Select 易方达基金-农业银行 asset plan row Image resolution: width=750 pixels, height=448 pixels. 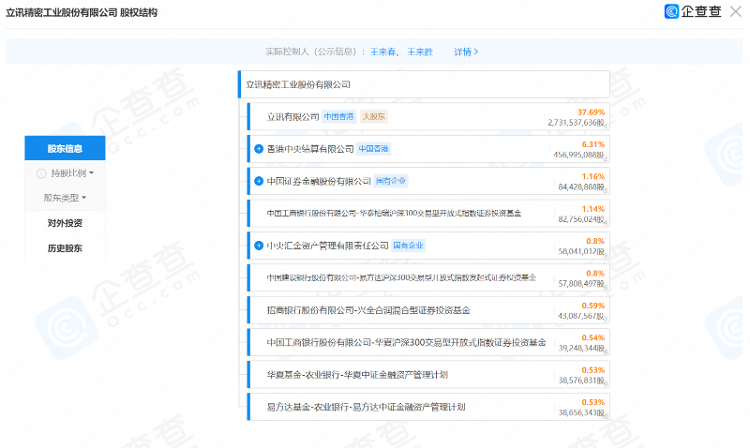[x=429, y=407]
